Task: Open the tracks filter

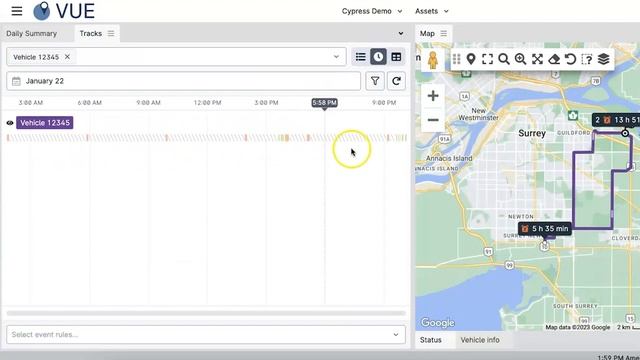Action: pos(375,81)
